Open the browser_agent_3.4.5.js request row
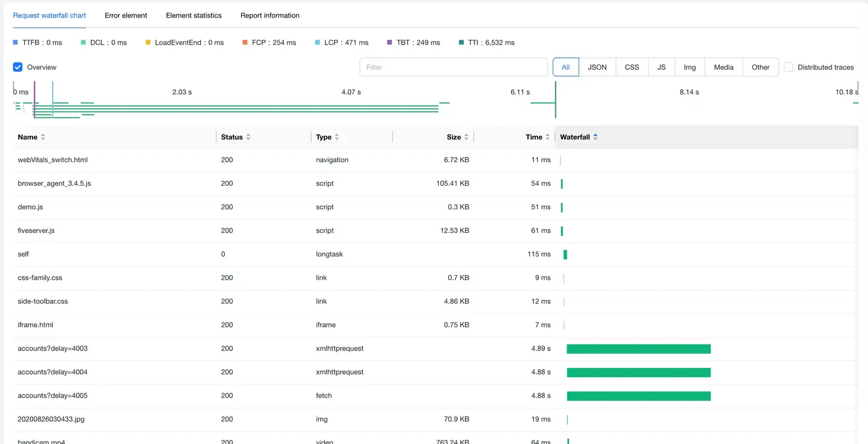 click(54, 183)
